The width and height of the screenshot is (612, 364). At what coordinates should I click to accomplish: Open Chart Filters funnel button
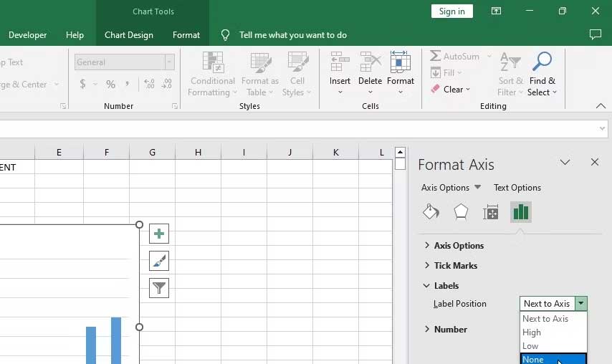159,288
